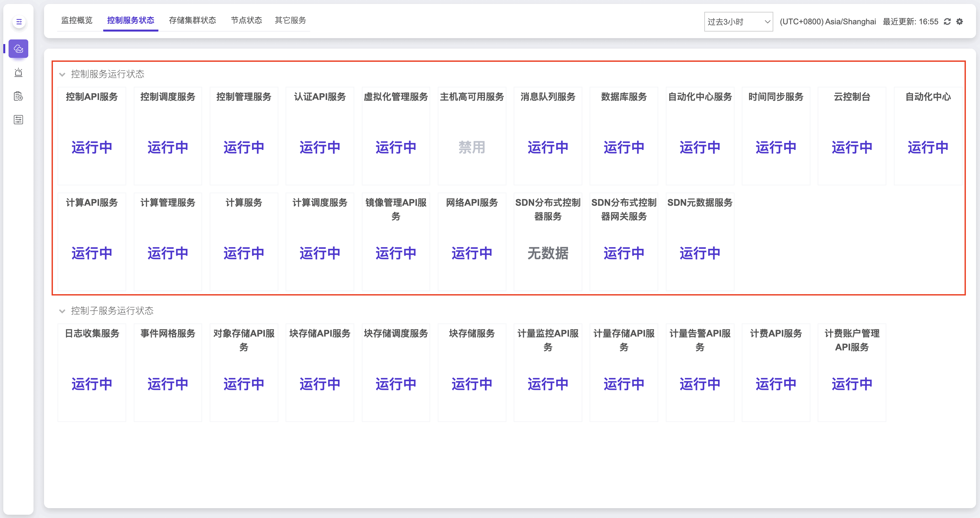This screenshot has height=518, width=980.
Task: Open the clipboard report sidebar icon
Action: (x=18, y=96)
